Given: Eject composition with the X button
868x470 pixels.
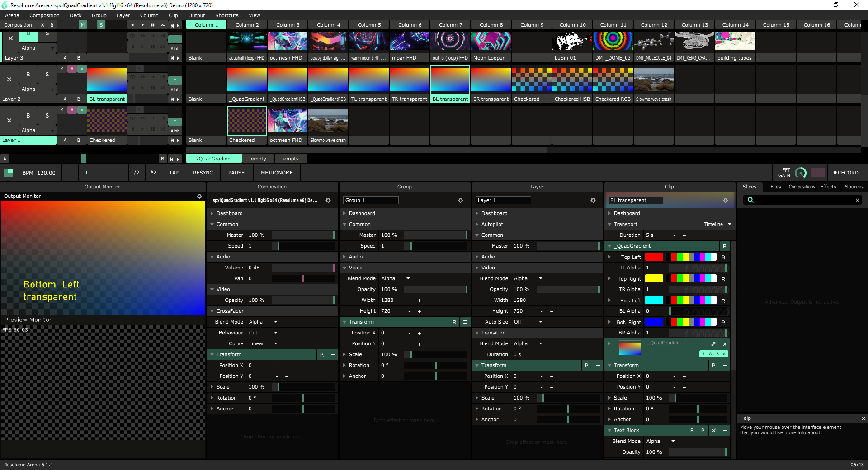Looking at the screenshot, I should tap(42, 25).
